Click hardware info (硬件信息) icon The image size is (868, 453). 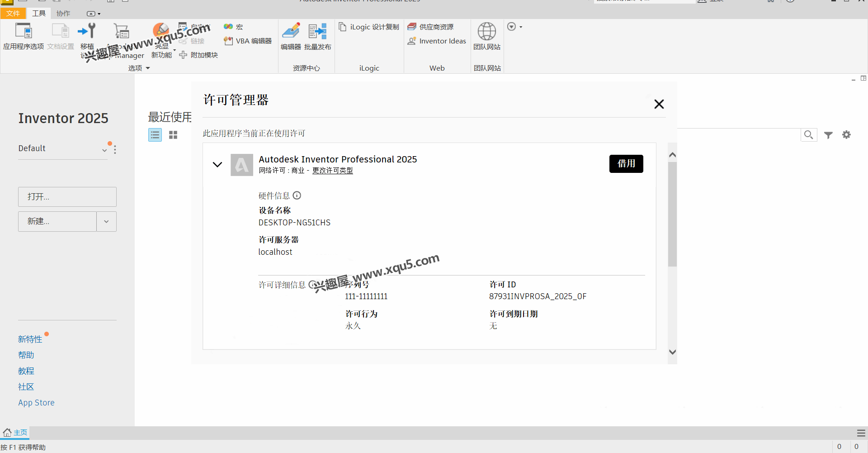[x=297, y=196]
